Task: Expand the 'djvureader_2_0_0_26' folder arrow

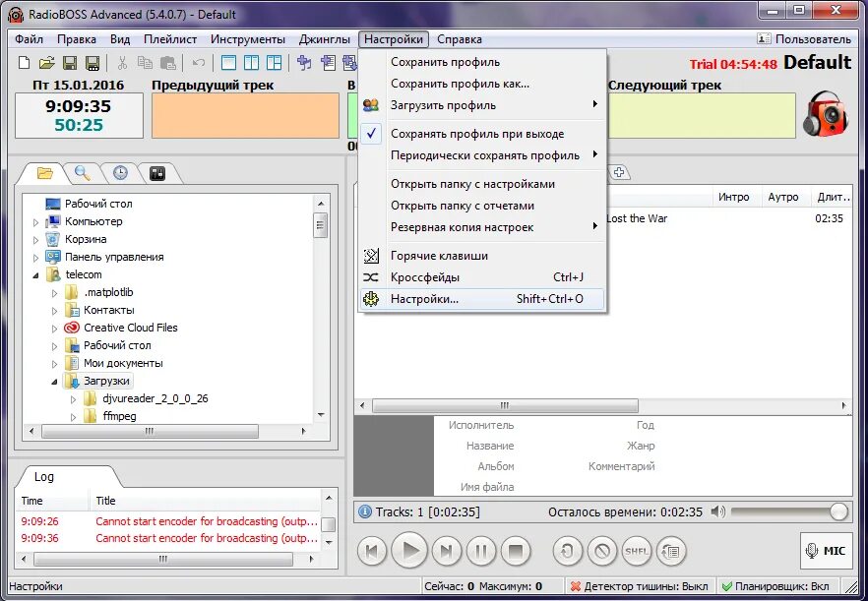Action: click(73, 399)
